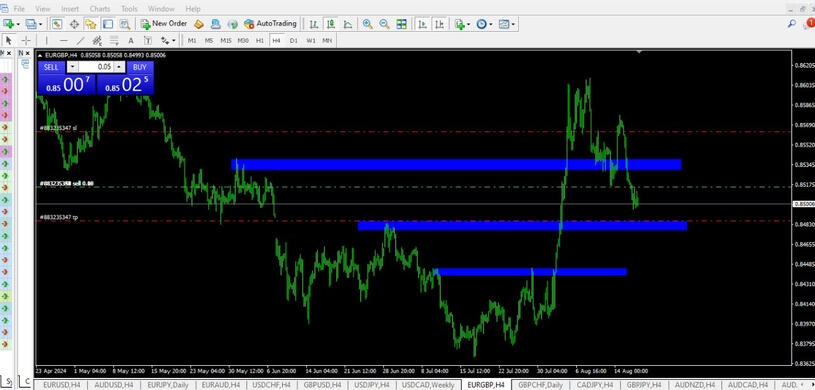Toggle the Navigator panel star-folder icon
Image resolution: width=815 pixels, height=390 pixels.
pos(91,24)
